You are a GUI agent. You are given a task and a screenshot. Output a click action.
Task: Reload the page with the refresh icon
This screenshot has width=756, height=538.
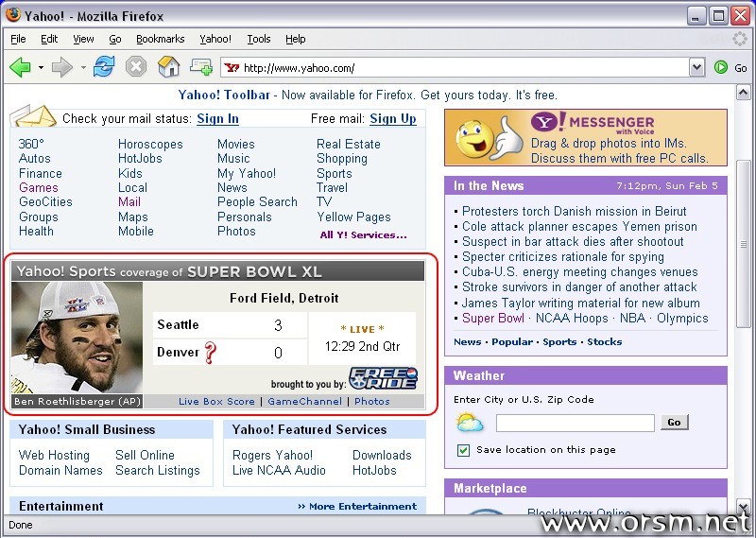[104, 66]
